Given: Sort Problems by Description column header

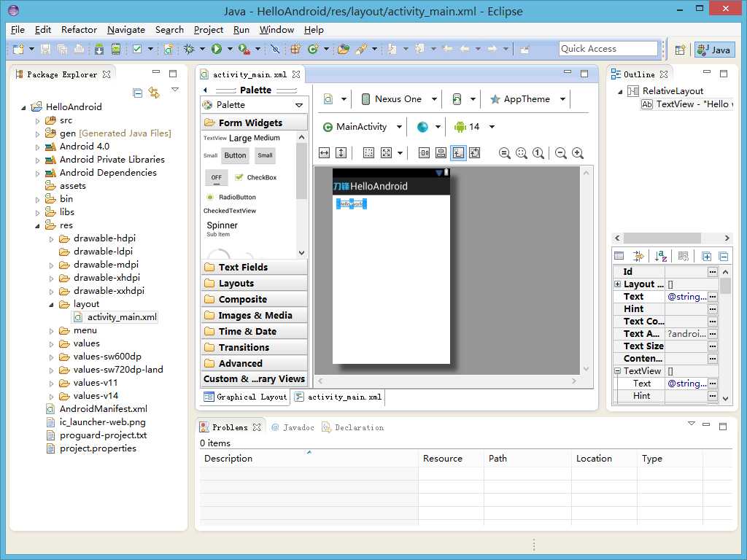Looking at the screenshot, I should (x=309, y=459).
